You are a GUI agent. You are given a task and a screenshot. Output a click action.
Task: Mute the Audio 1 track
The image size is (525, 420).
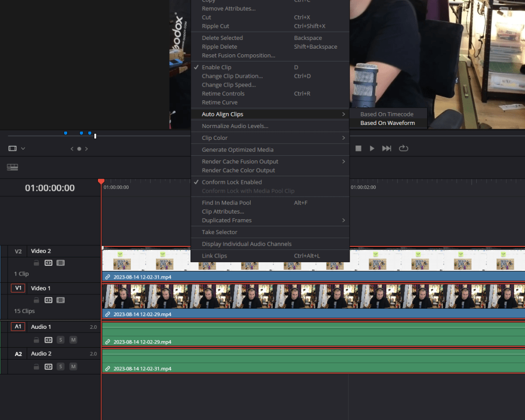[73, 340]
